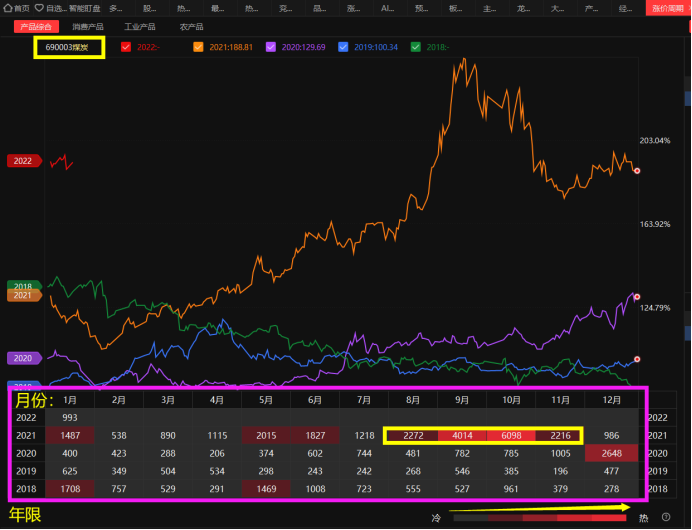Screen dimensions: 692x530
Task: Select the 1月 month column header
Action: coord(70,400)
